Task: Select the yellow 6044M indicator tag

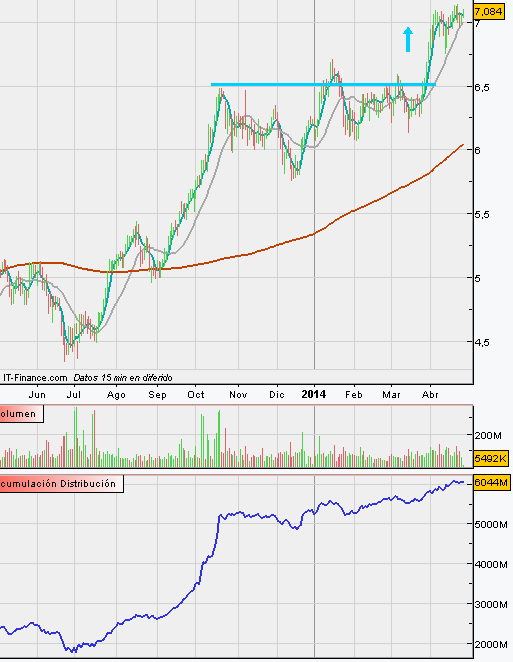Action: pos(491,482)
